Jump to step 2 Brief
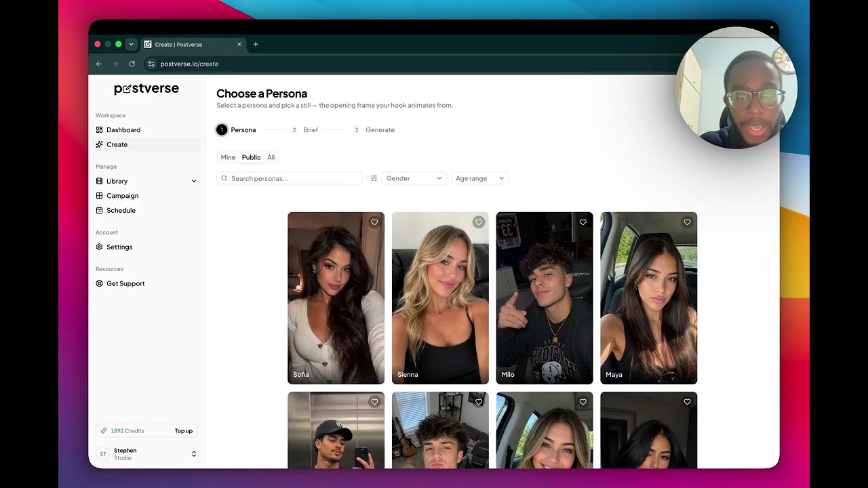The width and height of the screenshot is (868, 488). (x=304, y=129)
